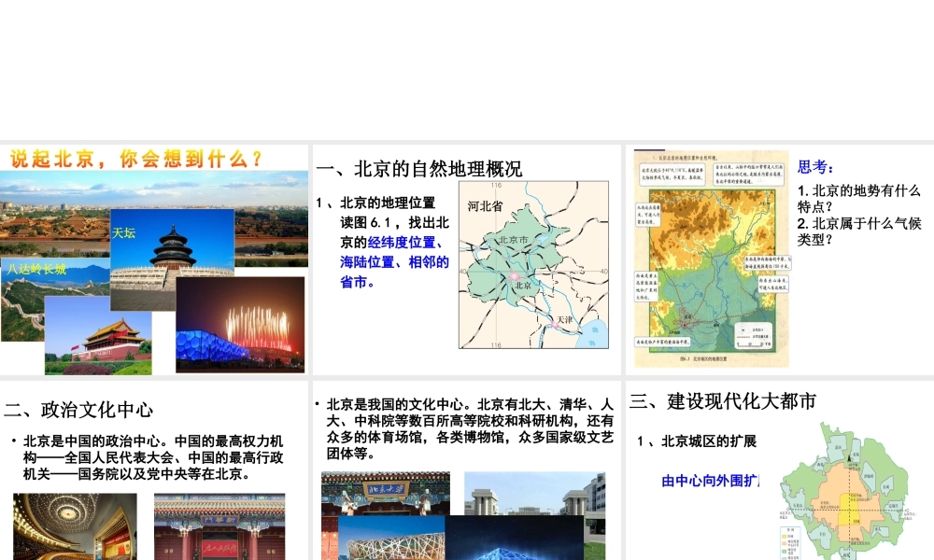Image resolution: width=934 pixels, height=560 pixels.
Task: Click the question 2.北京属于什么气候类型？
Action: click(859, 231)
